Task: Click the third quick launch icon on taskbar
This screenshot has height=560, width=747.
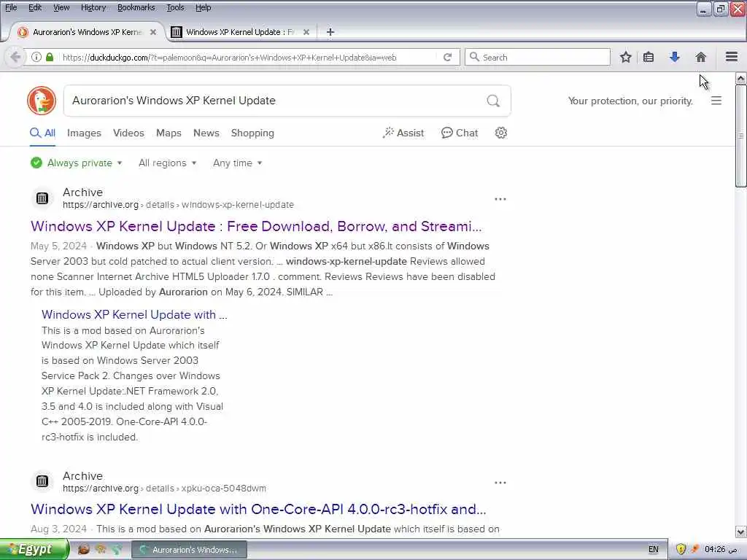Action: (x=117, y=550)
